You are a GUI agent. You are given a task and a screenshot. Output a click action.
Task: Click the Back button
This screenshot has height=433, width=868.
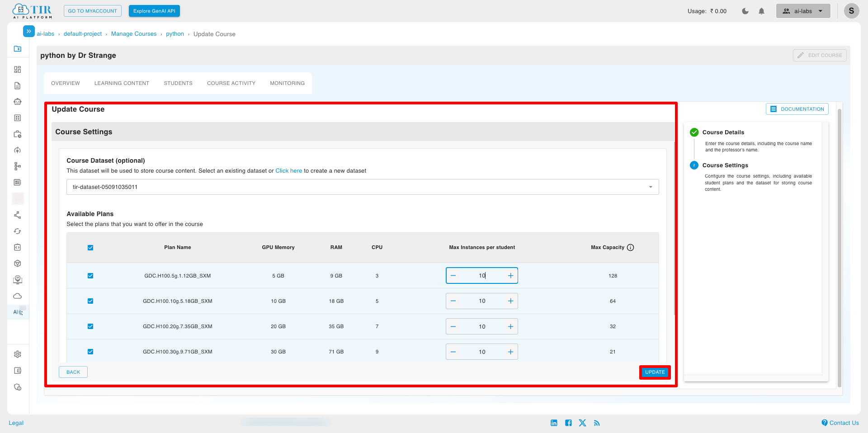[x=73, y=372]
